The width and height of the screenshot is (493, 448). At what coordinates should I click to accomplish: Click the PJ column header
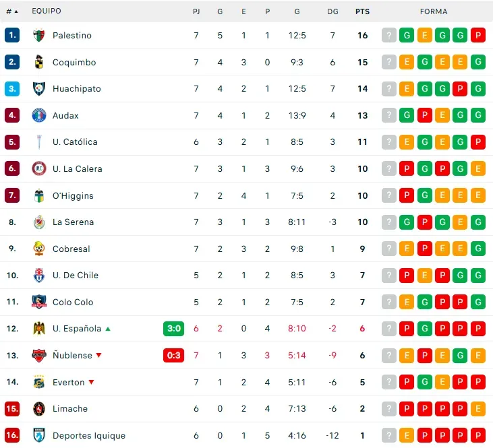[196, 11]
